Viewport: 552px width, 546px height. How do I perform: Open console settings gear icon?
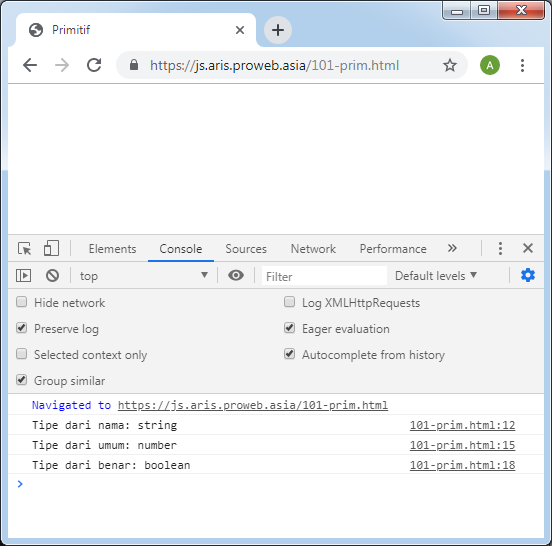(x=528, y=275)
